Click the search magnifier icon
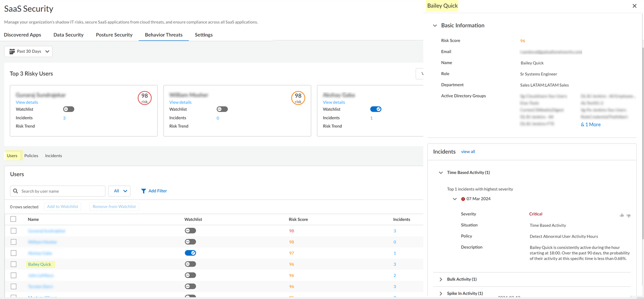 point(16,191)
